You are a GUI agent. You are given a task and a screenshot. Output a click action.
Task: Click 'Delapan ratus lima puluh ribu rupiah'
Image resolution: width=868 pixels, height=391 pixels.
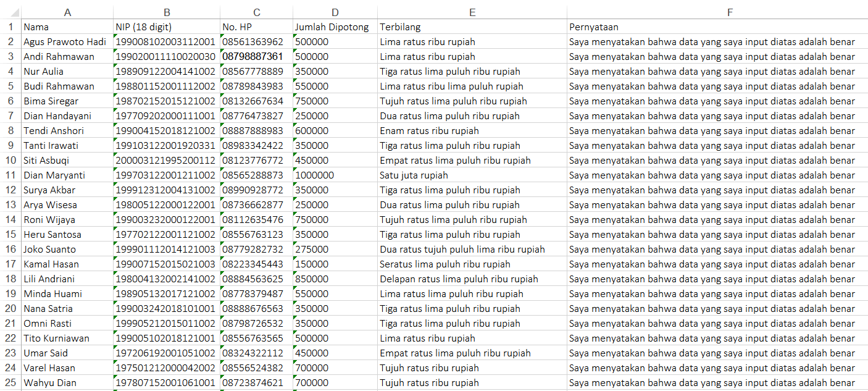click(472, 279)
